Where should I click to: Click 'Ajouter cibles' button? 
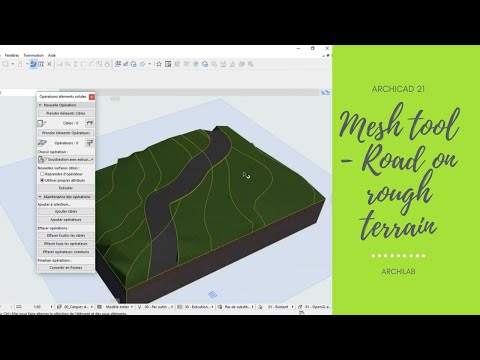tap(66, 211)
